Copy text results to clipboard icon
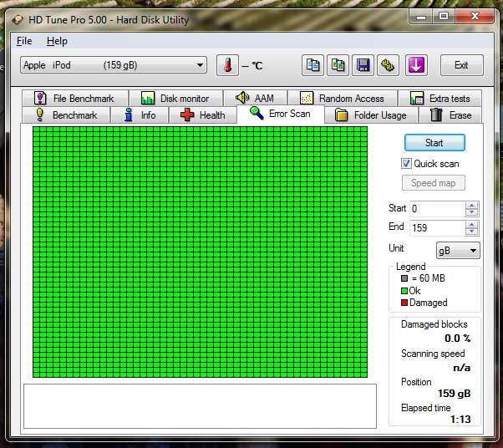This screenshot has height=448, width=503. click(313, 65)
